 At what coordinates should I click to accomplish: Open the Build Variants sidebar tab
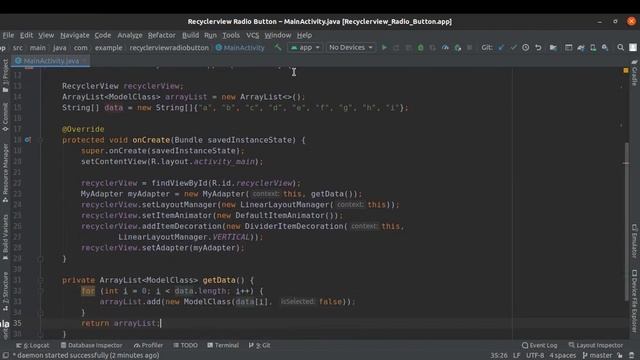pos(5,238)
